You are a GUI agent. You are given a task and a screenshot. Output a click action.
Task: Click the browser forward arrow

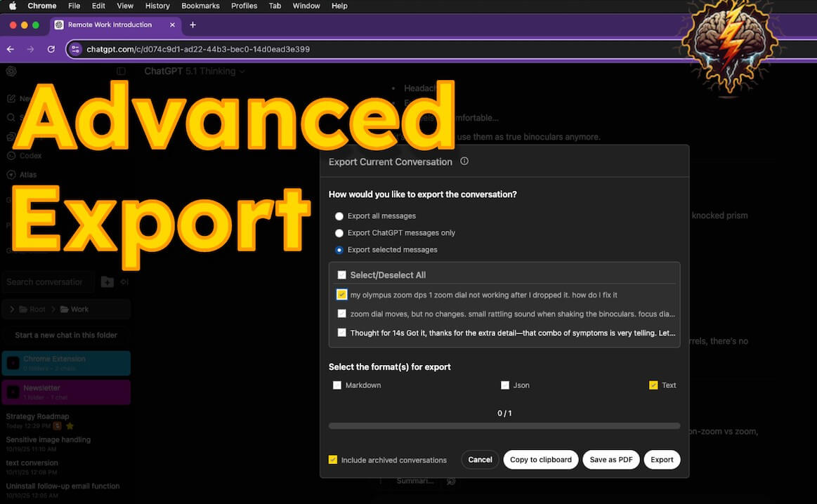click(x=30, y=49)
